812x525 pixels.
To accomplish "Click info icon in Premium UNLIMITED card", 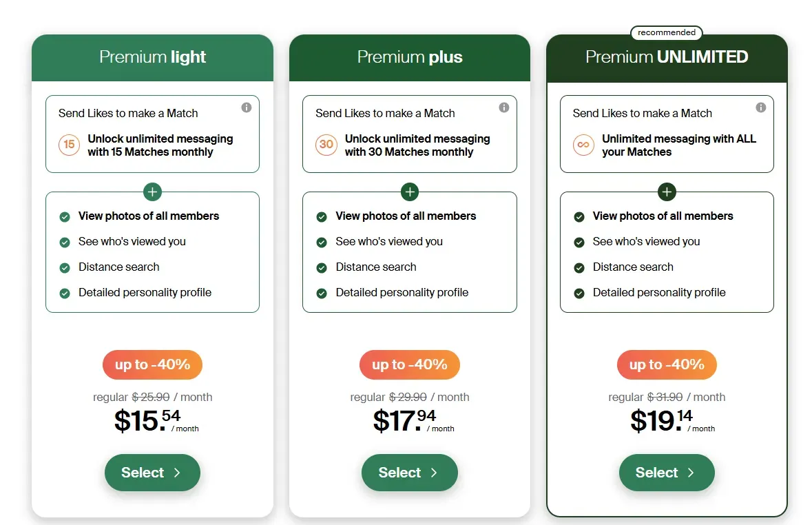I will tap(761, 107).
